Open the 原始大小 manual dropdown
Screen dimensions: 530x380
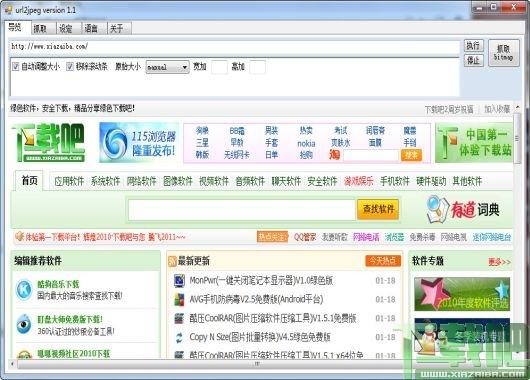coord(167,67)
